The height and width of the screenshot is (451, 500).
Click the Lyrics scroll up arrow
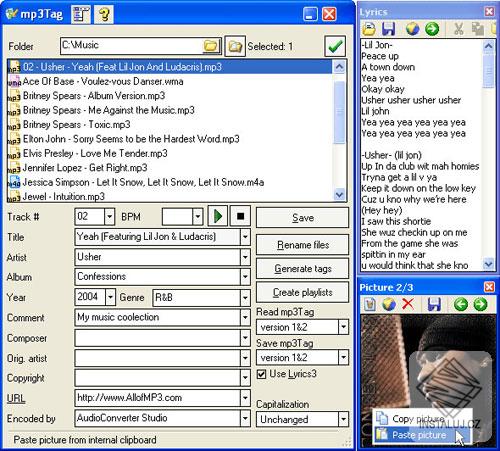pos(488,46)
